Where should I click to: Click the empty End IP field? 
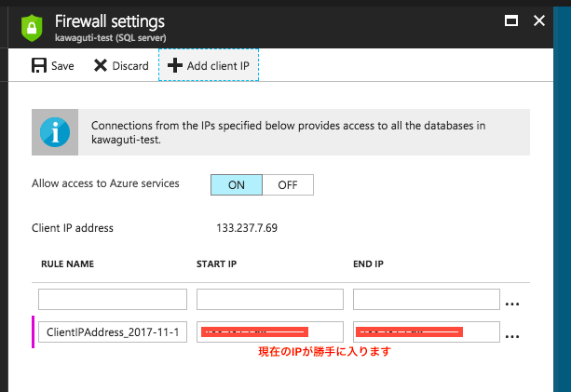tap(426, 300)
